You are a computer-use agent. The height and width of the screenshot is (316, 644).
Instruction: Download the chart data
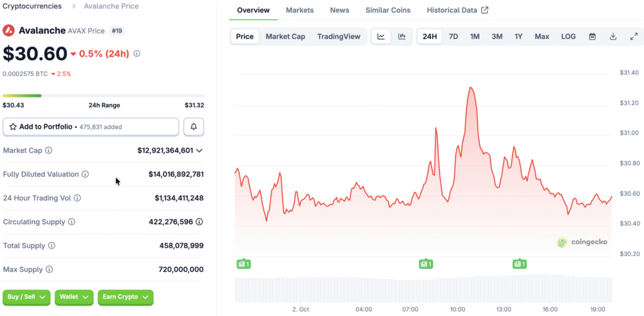(613, 37)
